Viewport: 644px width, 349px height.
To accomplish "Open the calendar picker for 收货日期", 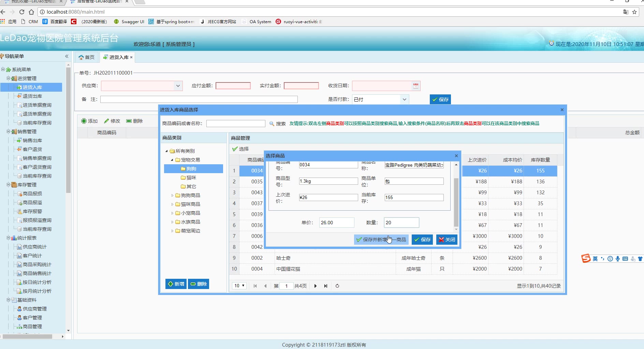I will 415,86.
